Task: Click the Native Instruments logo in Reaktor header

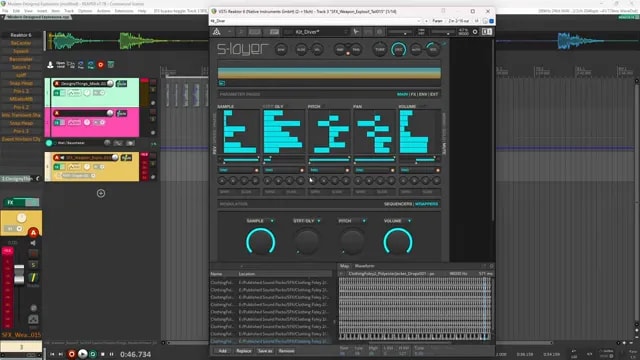Action: pos(216,32)
